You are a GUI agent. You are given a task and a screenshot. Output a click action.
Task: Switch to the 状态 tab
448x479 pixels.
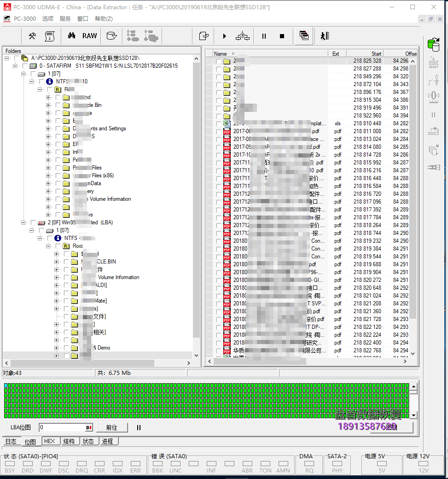coord(88,441)
